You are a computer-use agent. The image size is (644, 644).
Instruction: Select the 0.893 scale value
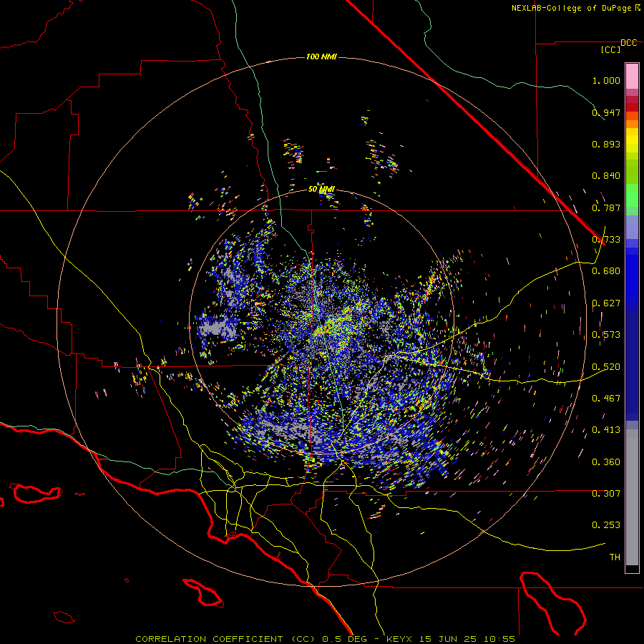pyautogui.click(x=606, y=144)
